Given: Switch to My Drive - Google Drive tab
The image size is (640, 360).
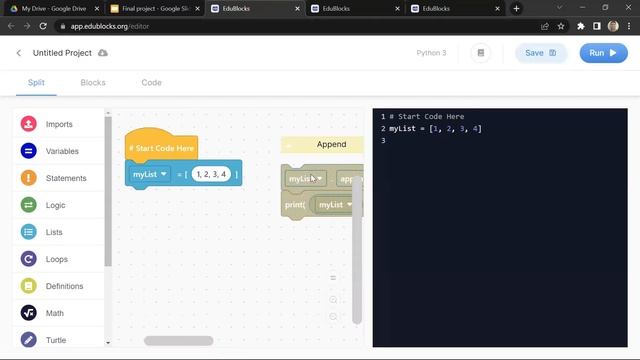Looking at the screenshot, I should pos(54,8).
